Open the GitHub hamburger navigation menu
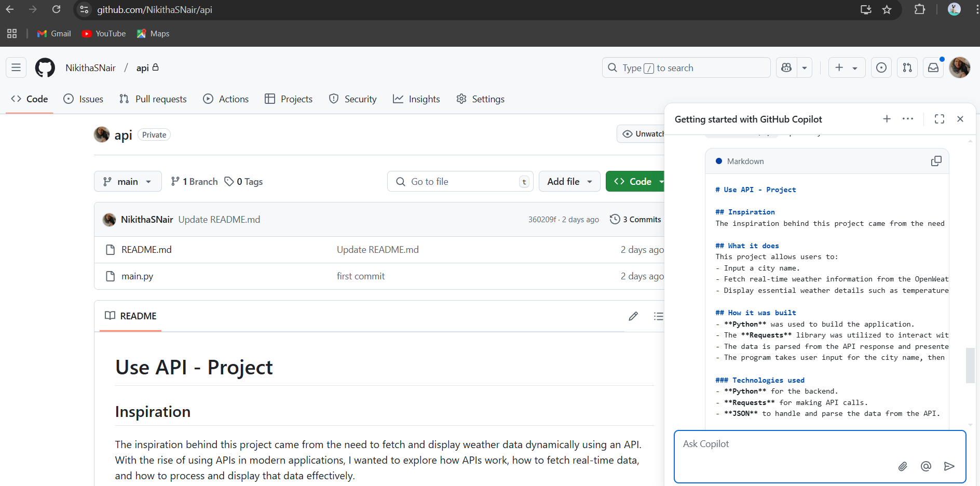The width and height of the screenshot is (980, 486). (16, 67)
